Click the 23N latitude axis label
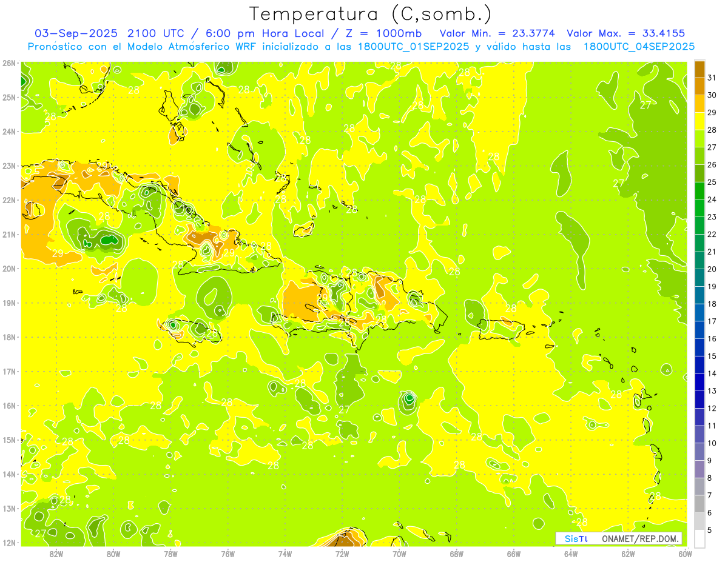728x562 pixels. (x=8, y=166)
